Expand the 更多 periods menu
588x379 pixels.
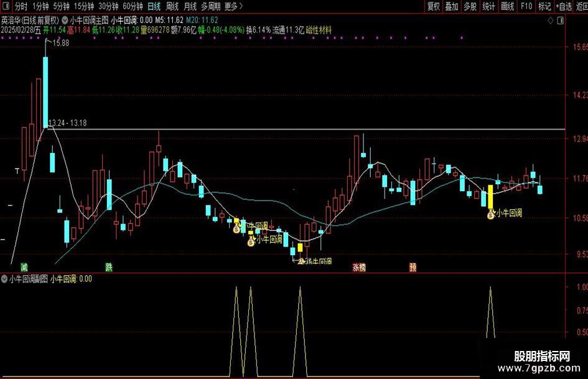tap(233, 6)
